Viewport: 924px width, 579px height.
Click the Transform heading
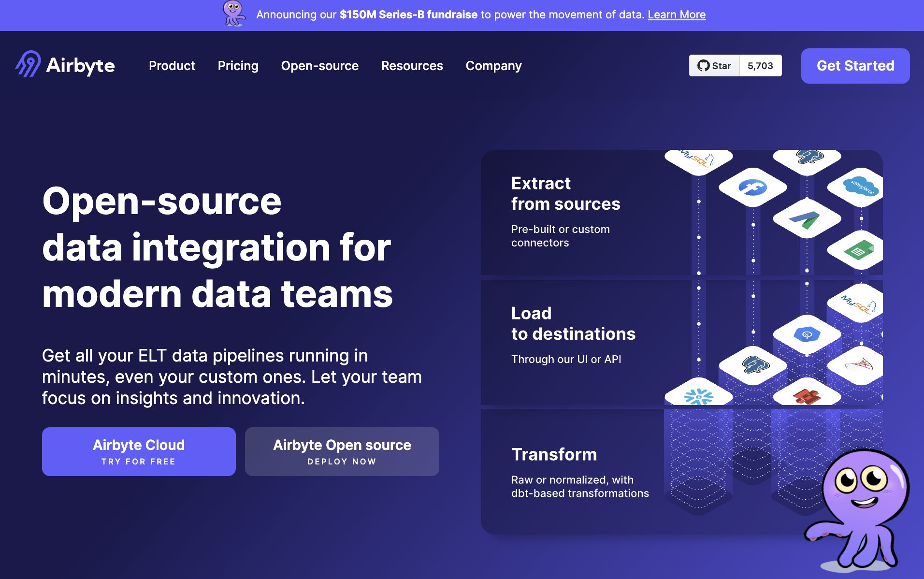point(554,454)
